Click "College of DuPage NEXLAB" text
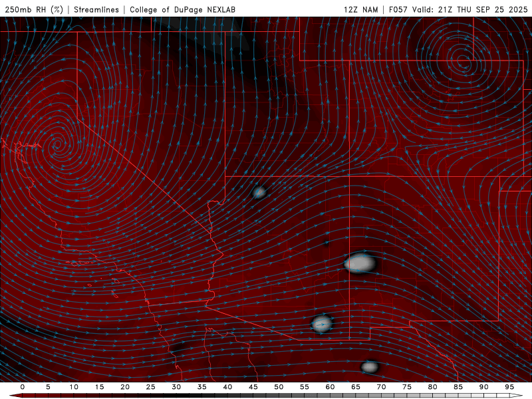This screenshot has height=399, width=532. click(182, 9)
